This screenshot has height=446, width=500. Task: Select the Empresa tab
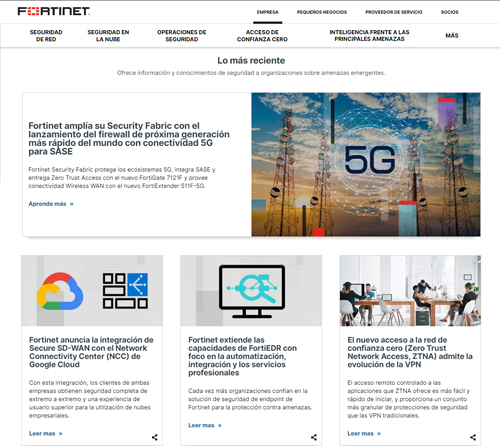pyautogui.click(x=267, y=12)
